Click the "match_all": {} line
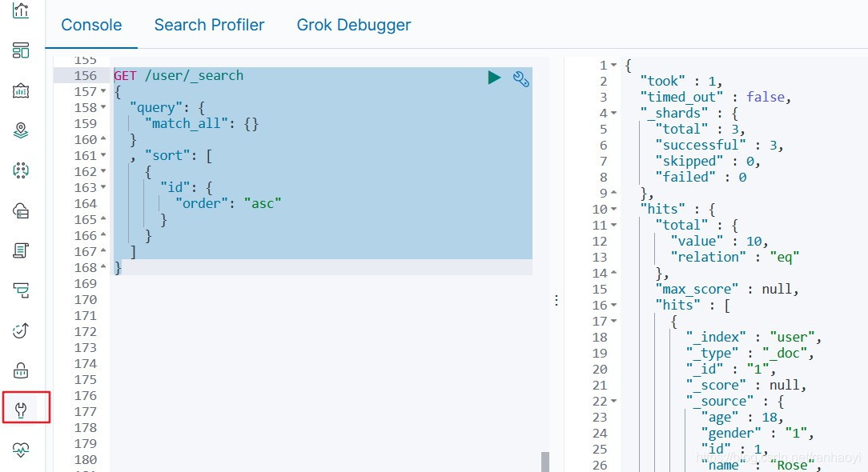The image size is (868, 472). pyautogui.click(x=202, y=123)
